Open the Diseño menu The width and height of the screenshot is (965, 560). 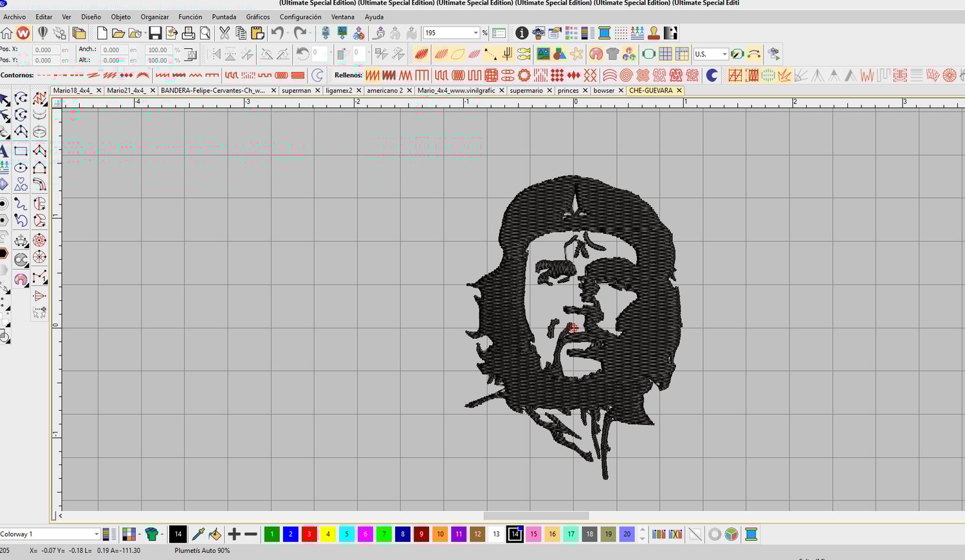pyautogui.click(x=91, y=17)
